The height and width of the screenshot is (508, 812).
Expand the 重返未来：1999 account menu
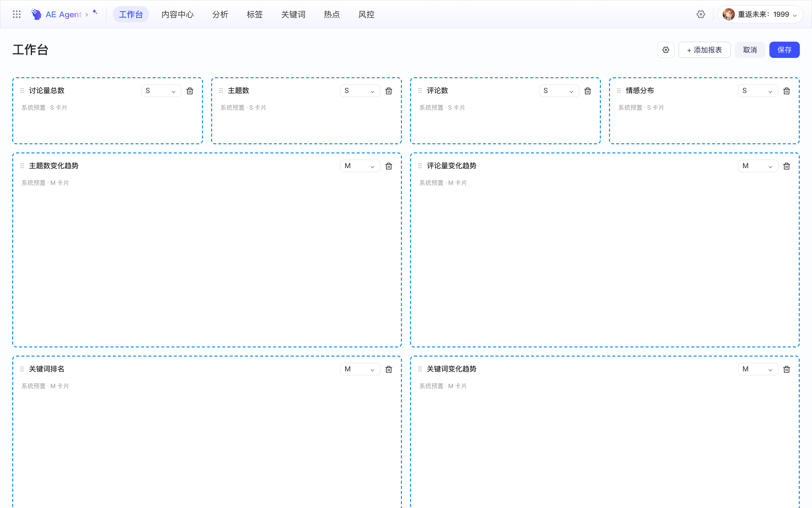[x=760, y=14]
